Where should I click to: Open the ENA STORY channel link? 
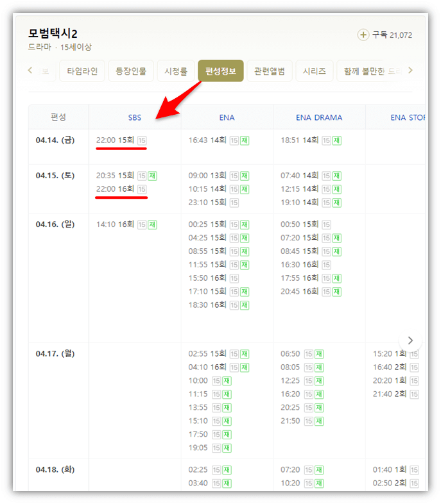pos(408,117)
